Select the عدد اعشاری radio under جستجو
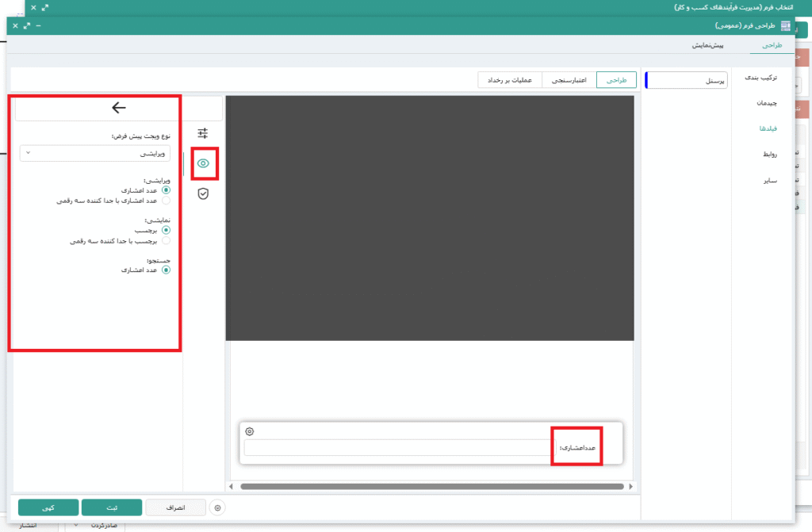The width and height of the screenshot is (812, 532). [x=166, y=270]
